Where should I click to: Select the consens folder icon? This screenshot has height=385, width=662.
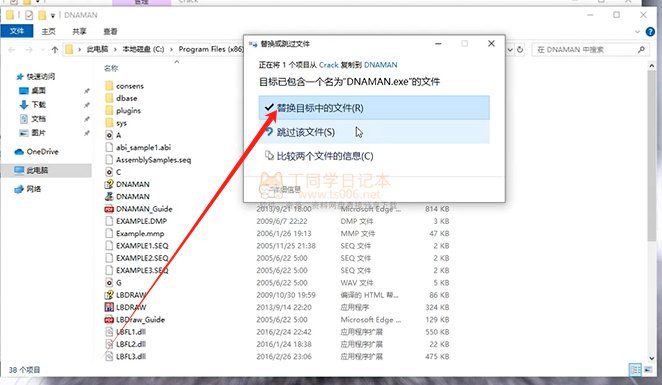(109, 86)
